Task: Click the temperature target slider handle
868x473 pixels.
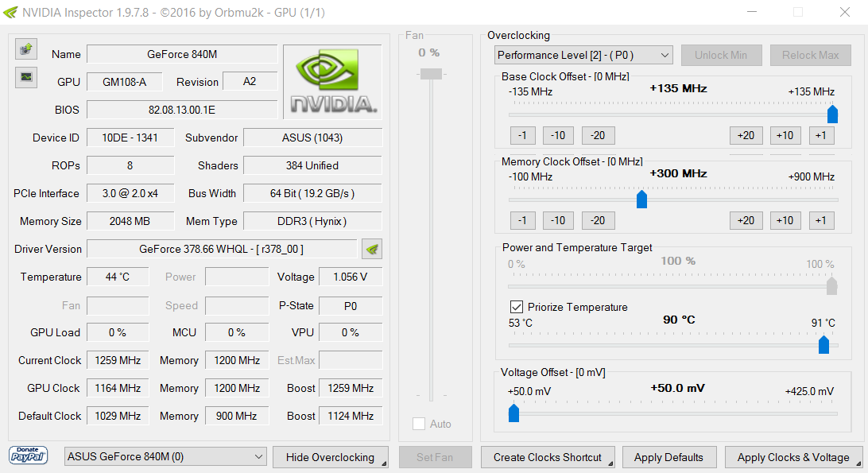Action: [823, 344]
